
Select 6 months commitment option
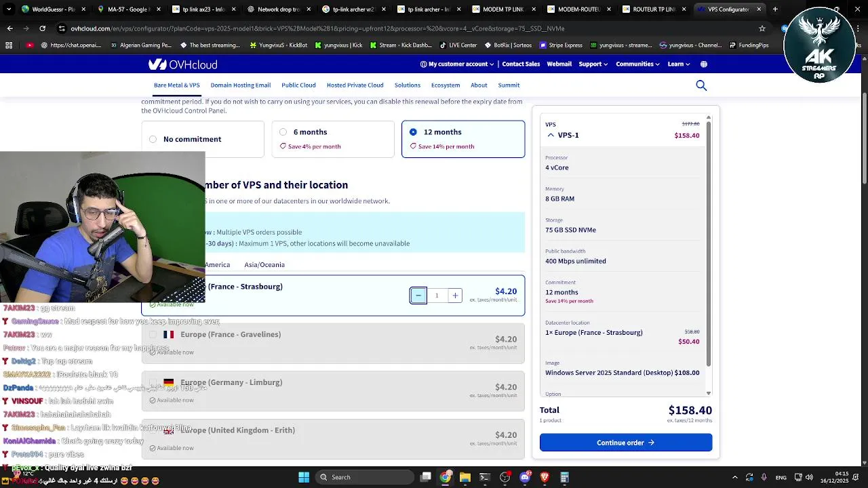pyautogui.click(x=333, y=139)
